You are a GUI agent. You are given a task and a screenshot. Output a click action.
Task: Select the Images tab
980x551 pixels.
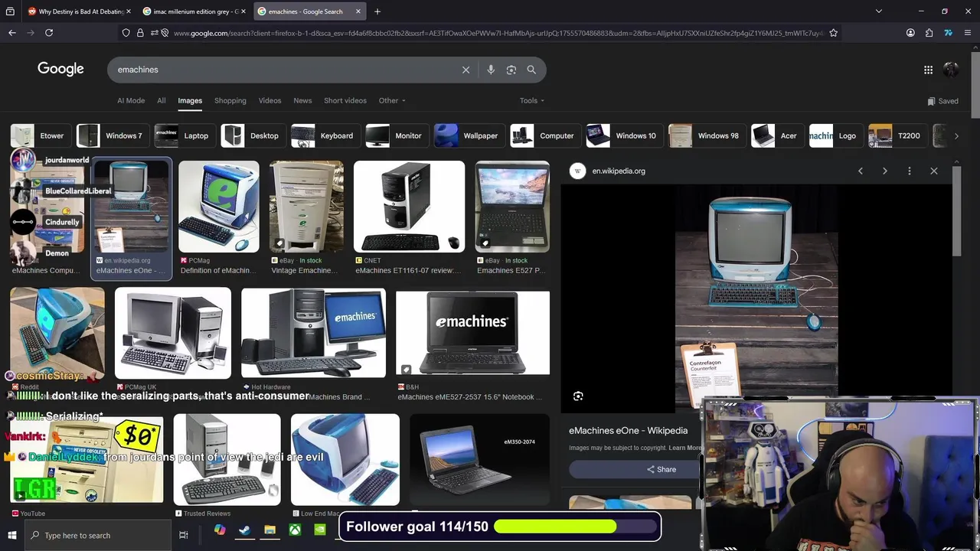(190, 100)
